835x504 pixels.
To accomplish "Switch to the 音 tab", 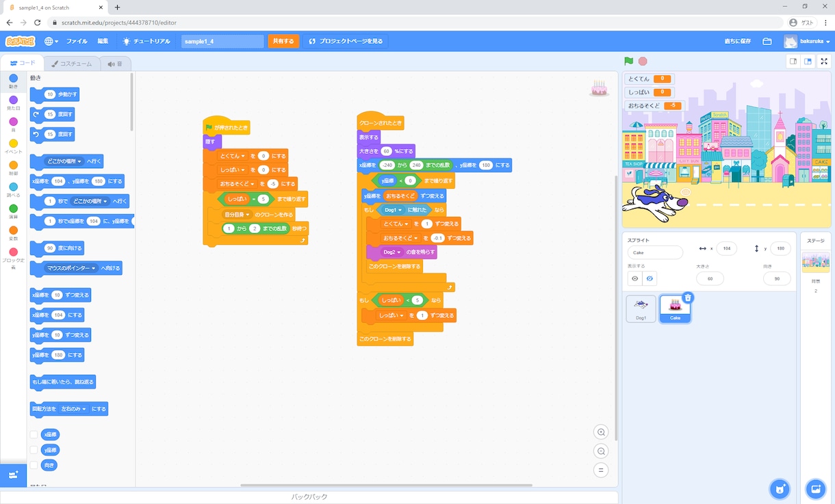I will [x=115, y=64].
